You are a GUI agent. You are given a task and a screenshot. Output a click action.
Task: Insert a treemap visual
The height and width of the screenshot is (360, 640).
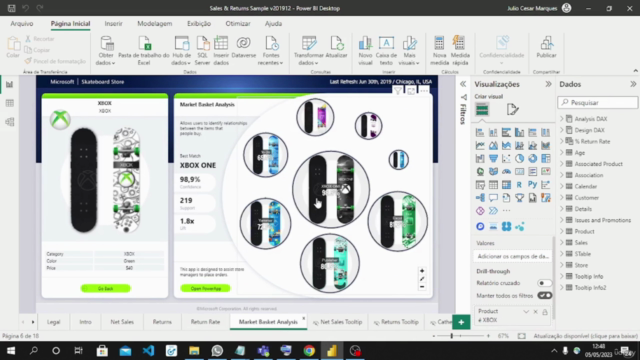[545, 158]
